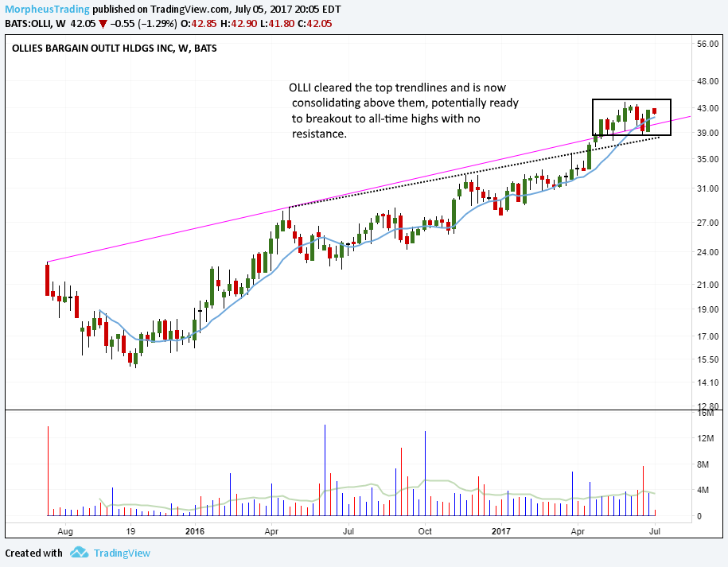Click the 4M volume axis label
Image resolution: width=728 pixels, height=567 pixels.
[703, 490]
